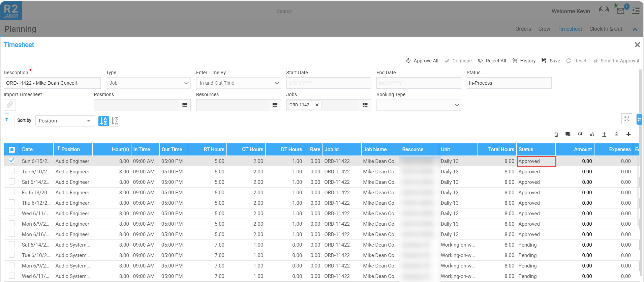Open the Clock In & Out tab
Screen dimensions: 644x282
click(606, 29)
